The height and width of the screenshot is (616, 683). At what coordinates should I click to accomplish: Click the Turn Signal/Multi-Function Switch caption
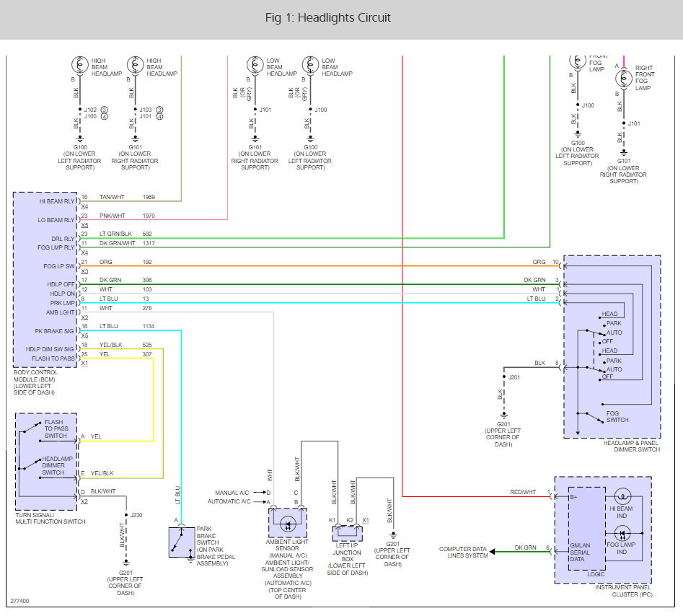(50, 519)
